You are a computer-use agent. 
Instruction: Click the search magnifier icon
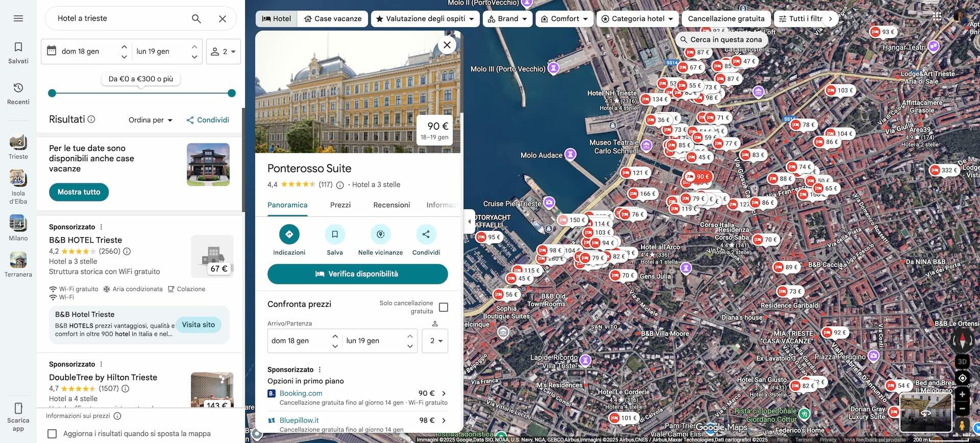196,19
